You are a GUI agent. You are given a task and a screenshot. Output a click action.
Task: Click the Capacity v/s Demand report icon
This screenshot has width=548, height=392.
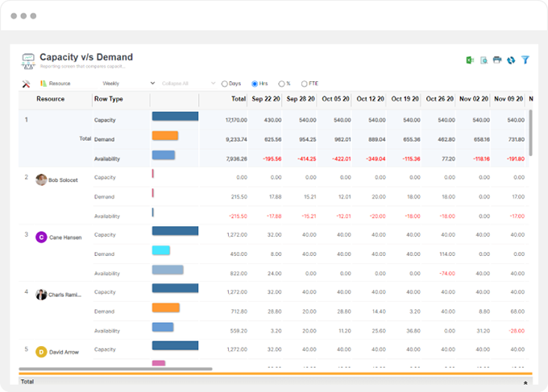28,61
